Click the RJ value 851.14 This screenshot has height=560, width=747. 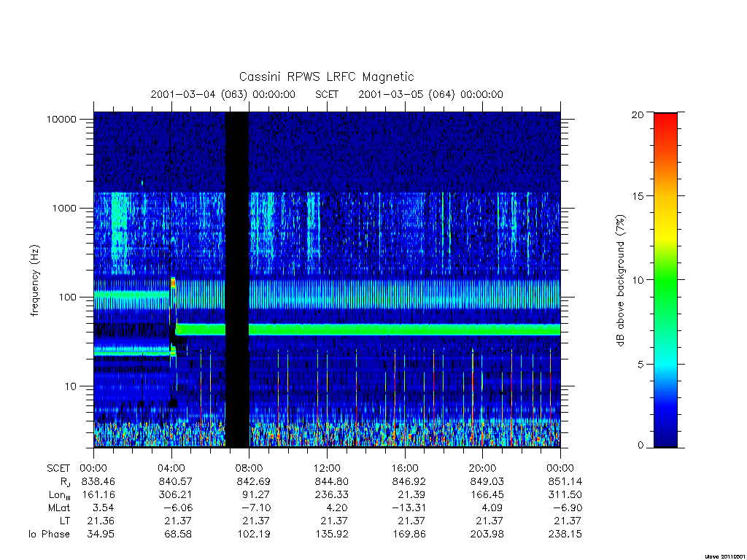coord(565,481)
